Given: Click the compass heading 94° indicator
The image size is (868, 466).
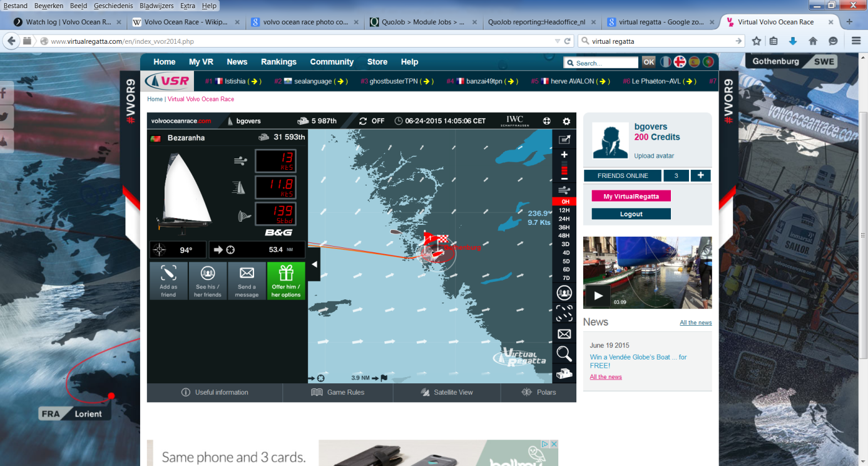Looking at the screenshot, I should point(178,250).
